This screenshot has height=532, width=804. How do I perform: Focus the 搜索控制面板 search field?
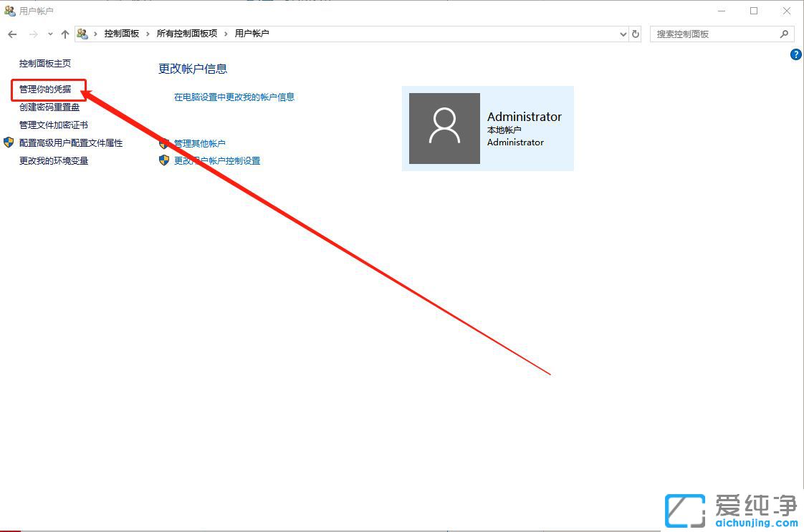pos(713,34)
